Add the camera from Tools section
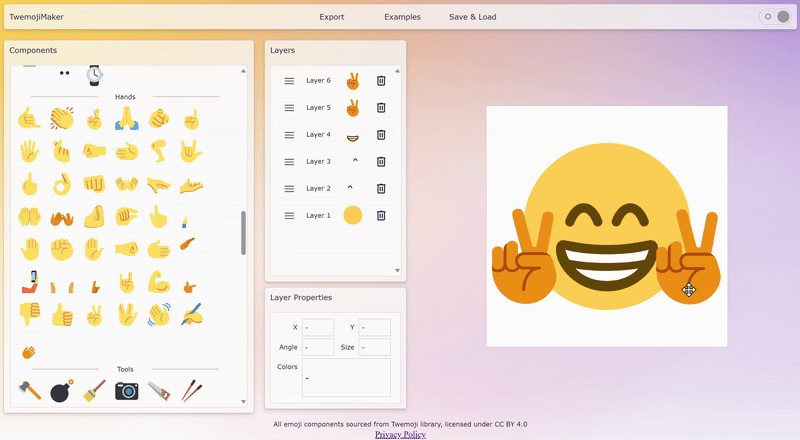800x440 pixels. click(x=126, y=390)
